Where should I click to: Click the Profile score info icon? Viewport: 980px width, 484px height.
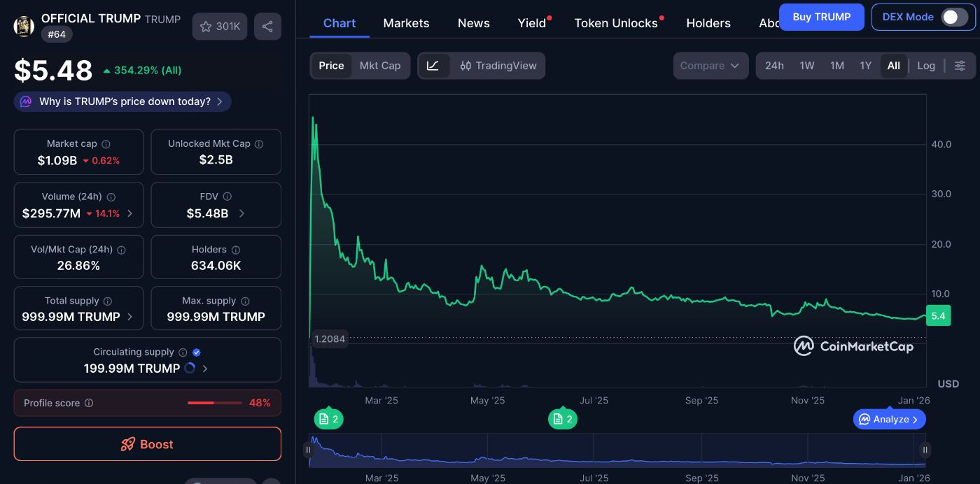point(89,404)
